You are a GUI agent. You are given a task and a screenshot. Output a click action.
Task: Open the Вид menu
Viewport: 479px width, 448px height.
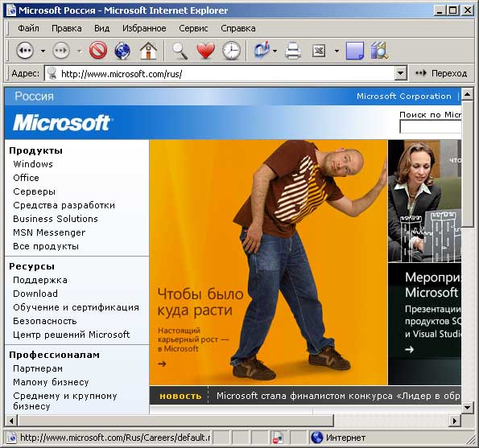coord(101,28)
